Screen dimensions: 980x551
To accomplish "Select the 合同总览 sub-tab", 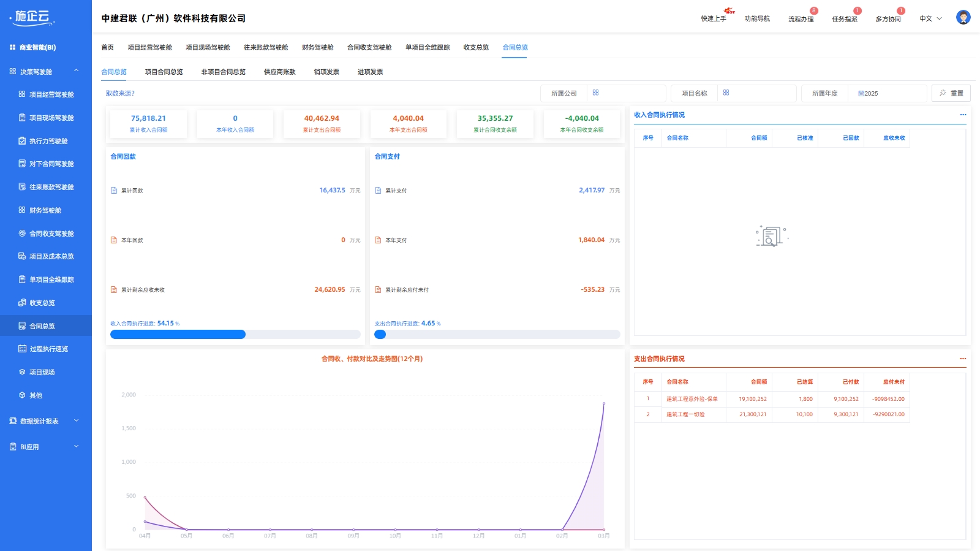I will click(x=114, y=72).
